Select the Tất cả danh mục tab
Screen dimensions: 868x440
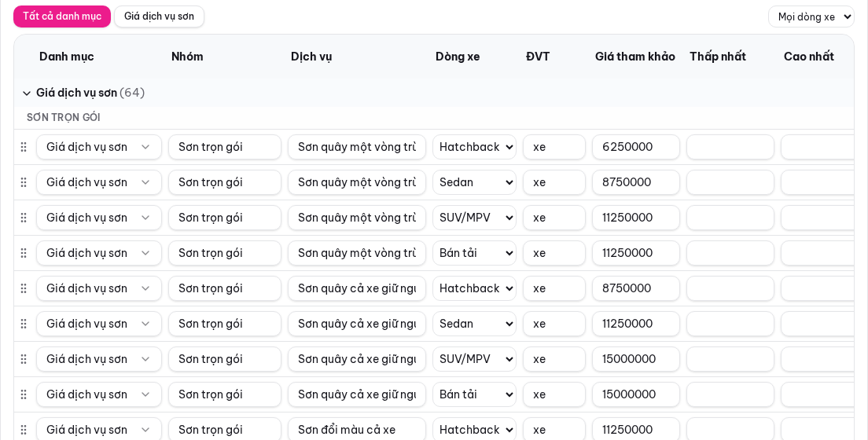pyautogui.click(x=62, y=16)
